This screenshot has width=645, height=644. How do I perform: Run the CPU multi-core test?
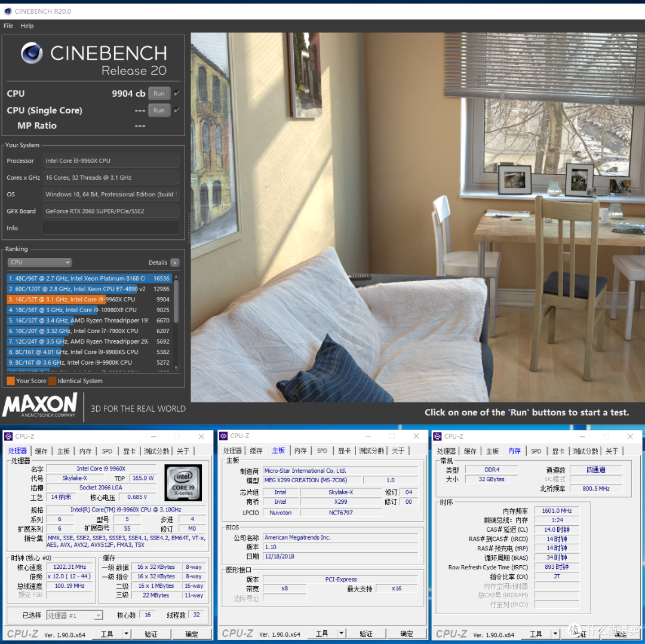[159, 93]
